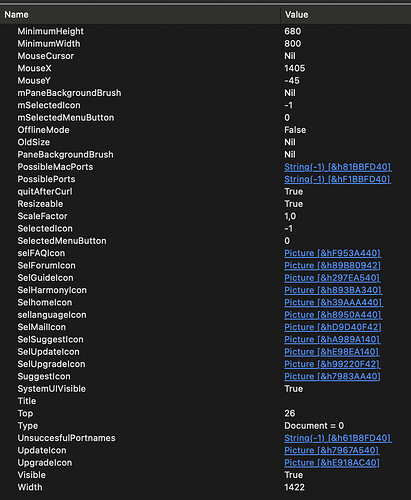The image size is (411, 500).
Task: Open the SelHarmonyIcon Picture link
Action: click(333, 290)
